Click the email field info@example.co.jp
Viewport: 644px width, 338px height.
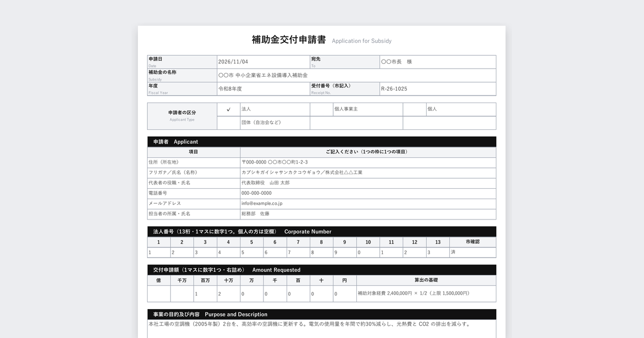coord(368,204)
